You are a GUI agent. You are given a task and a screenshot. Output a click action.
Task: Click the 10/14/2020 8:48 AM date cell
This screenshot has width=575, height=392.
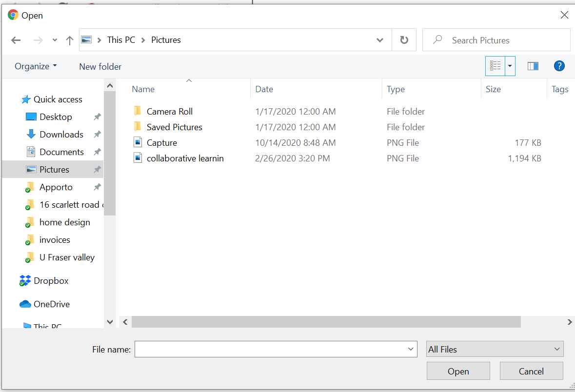pyautogui.click(x=296, y=143)
